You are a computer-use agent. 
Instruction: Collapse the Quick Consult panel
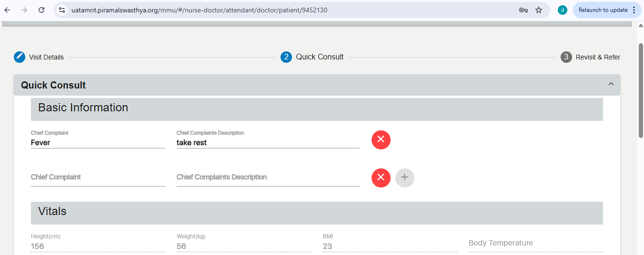tap(611, 84)
